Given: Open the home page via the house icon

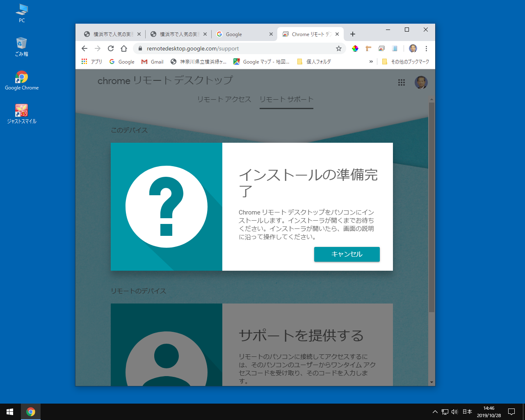Looking at the screenshot, I should (124, 48).
